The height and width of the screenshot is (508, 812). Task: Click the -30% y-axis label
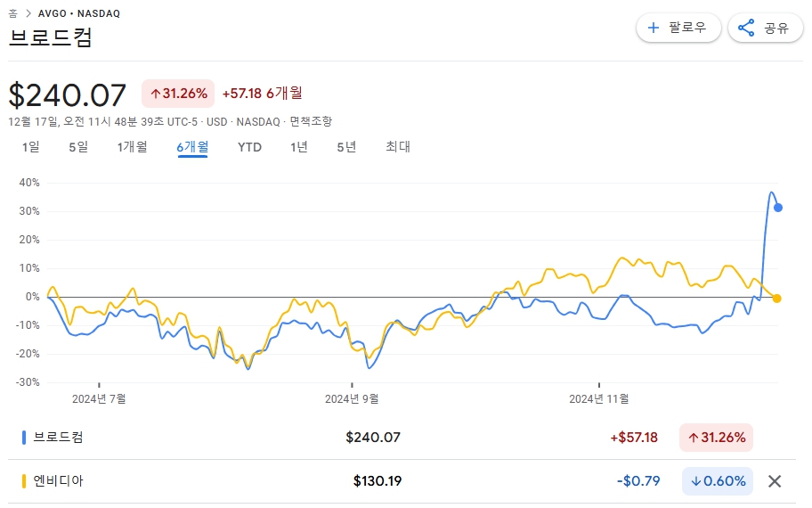pyautogui.click(x=28, y=382)
